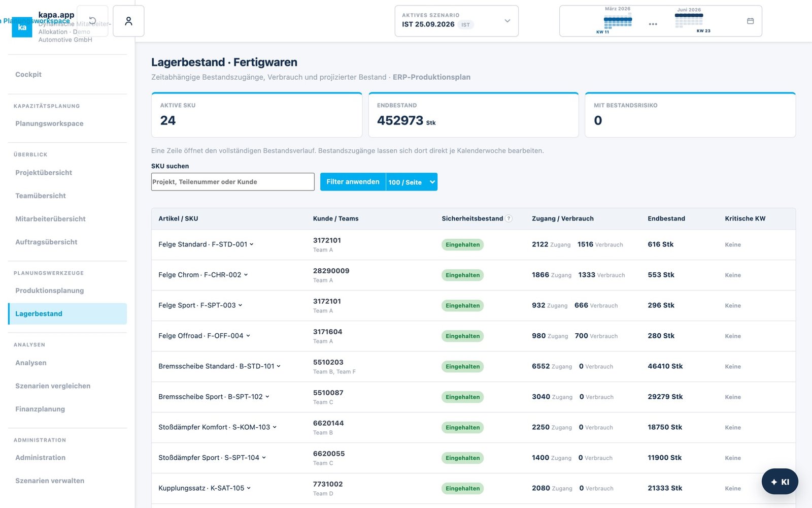812x508 pixels.
Task: Click the Kritische KW column header
Action: click(x=745, y=218)
